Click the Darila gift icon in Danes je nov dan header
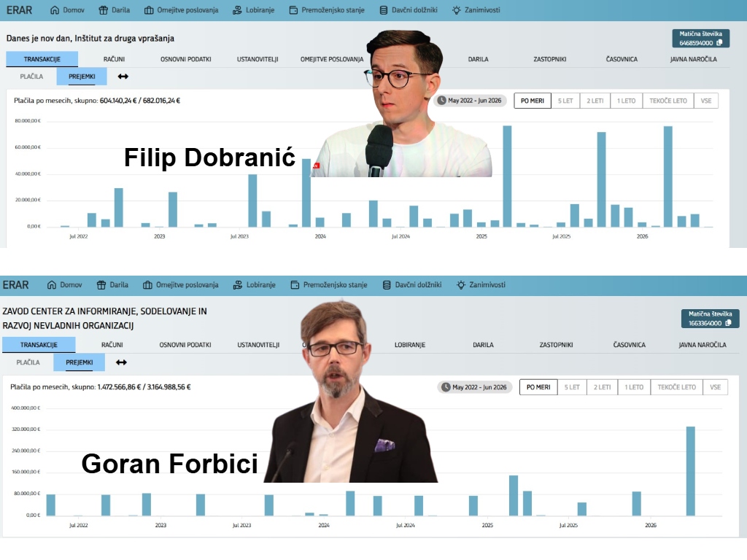747x560 pixels. [103, 10]
